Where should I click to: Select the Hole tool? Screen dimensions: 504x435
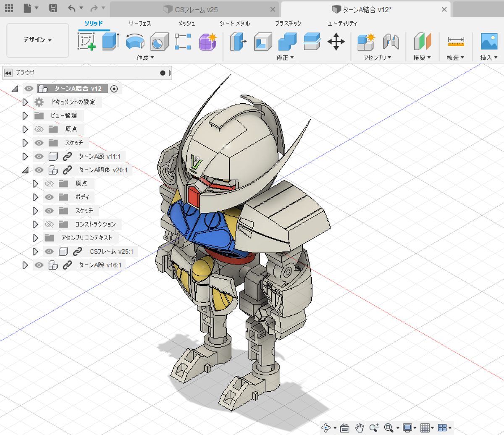coord(160,42)
